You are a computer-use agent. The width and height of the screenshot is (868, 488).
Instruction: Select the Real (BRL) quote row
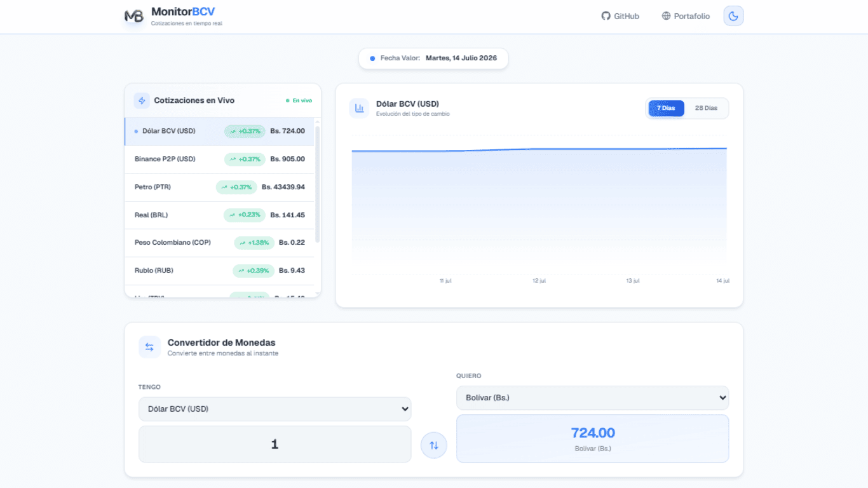coord(220,215)
